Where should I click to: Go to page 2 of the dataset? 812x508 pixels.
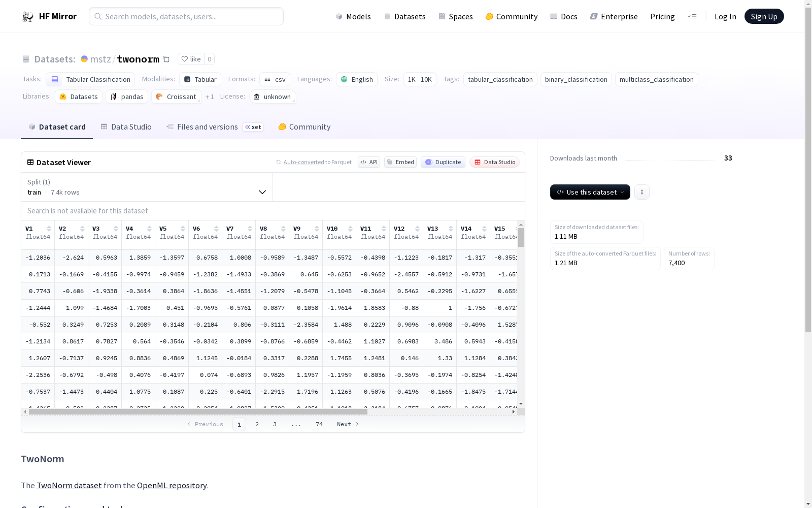[x=257, y=424]
